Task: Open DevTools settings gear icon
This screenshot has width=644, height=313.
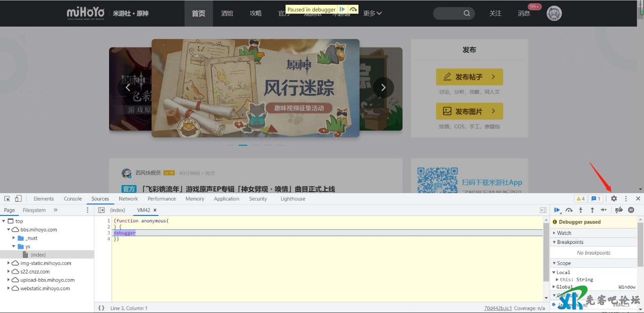Action: pos(614,198)
